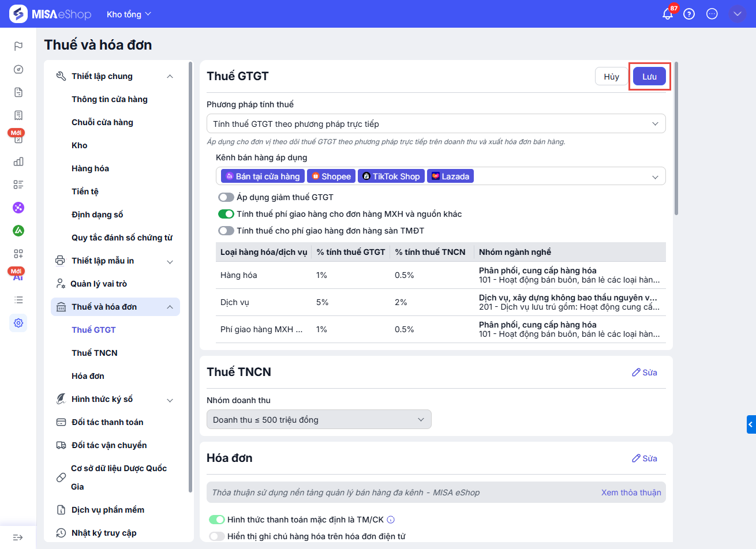Image resolution: width=756 pixels, height=549 pixels.
Task: Click the settings gear sidebar icon
Action: point(18,323)
